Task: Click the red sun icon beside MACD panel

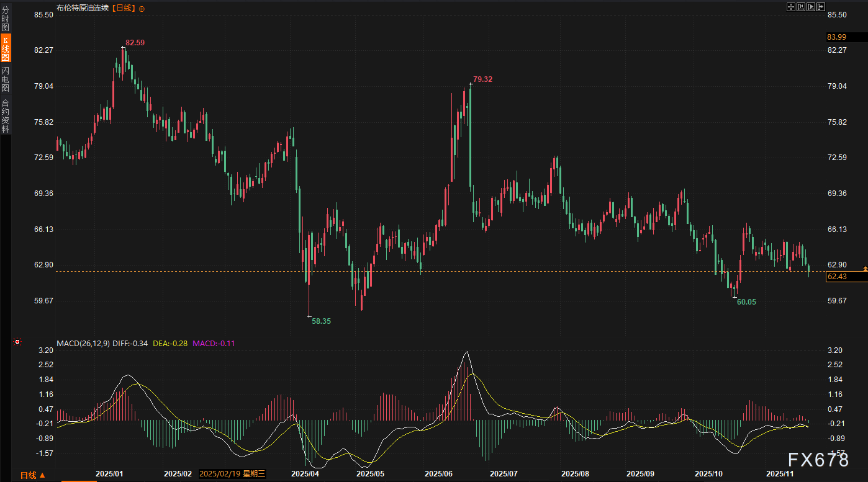Action: click(x=17, y=342)
